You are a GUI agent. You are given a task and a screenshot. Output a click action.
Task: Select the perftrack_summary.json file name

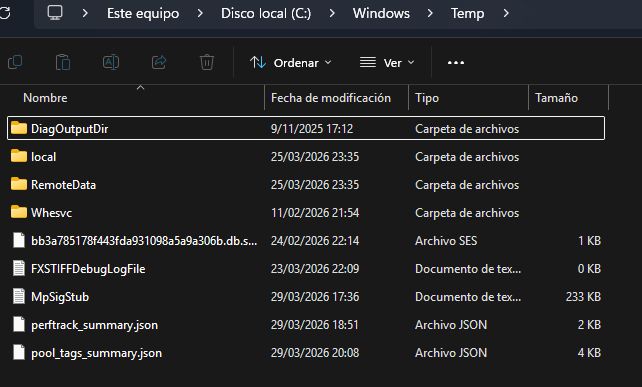click(95, 325)
